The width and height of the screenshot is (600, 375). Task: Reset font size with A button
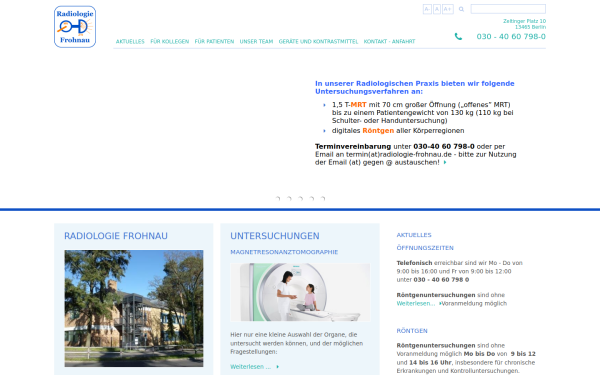(x=437, y=9)
